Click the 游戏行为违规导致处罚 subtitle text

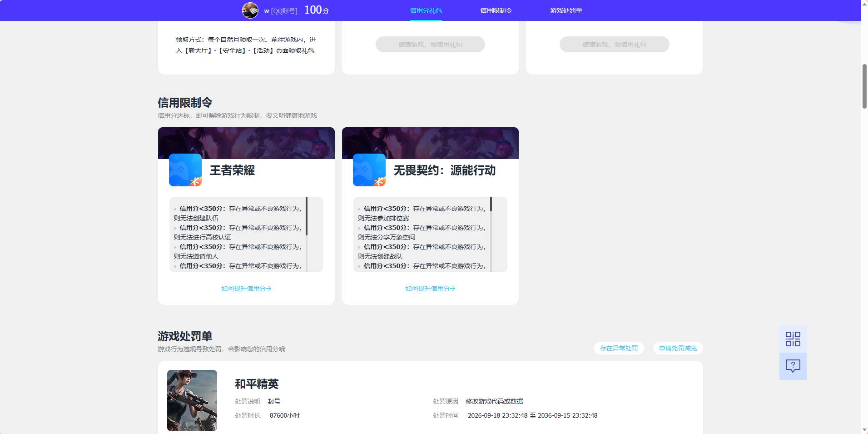tap(221, 349)
